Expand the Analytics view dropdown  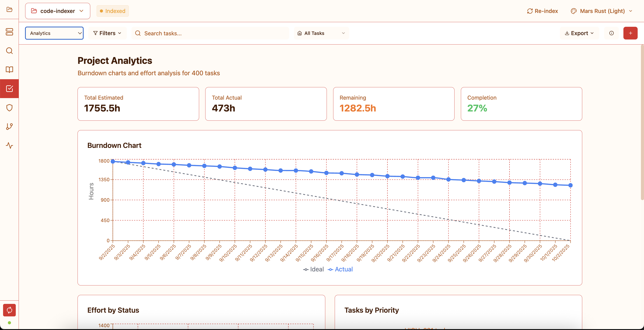54,33
